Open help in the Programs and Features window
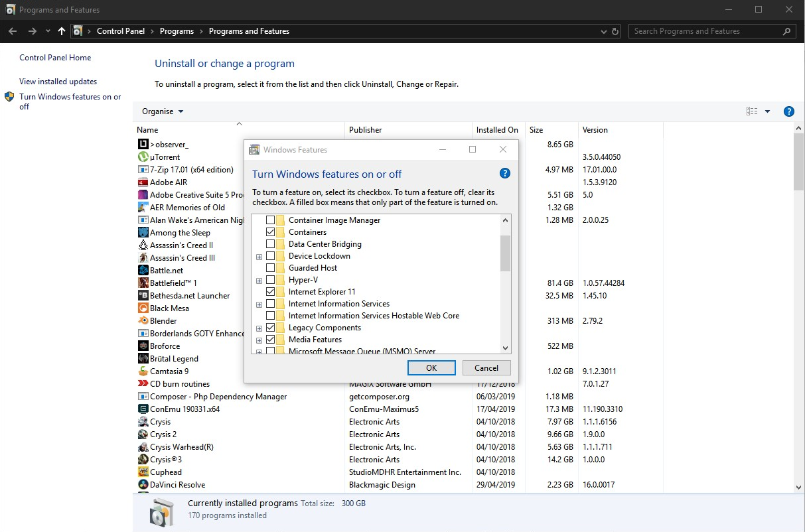Image resolution: width=805 pixels, height=532 pixels. [x=788, y=111]
